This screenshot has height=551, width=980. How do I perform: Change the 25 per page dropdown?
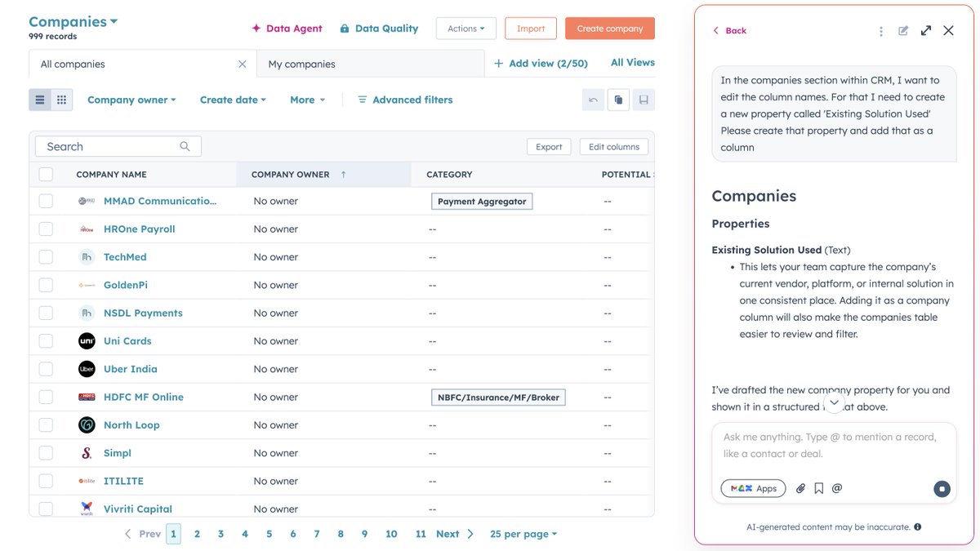point(523,534)
